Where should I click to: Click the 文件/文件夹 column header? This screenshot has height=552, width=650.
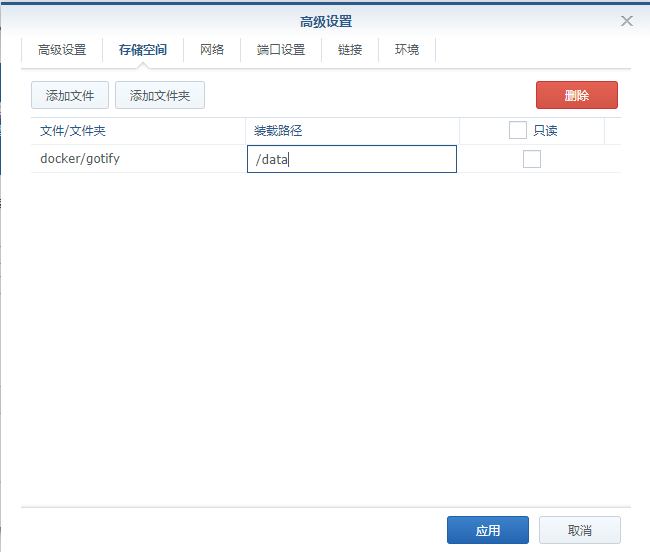click(x=138, y=131)
